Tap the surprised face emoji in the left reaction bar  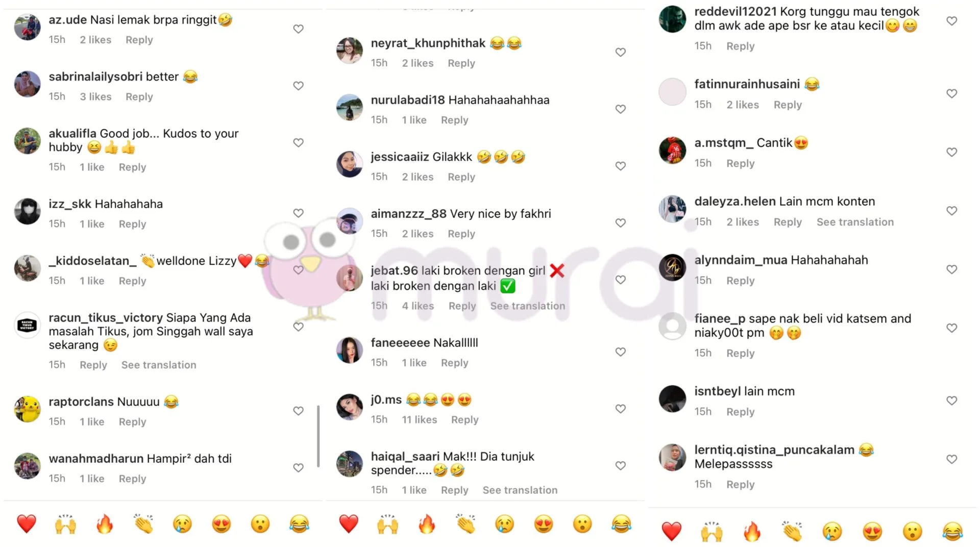[x=260, y=524]
